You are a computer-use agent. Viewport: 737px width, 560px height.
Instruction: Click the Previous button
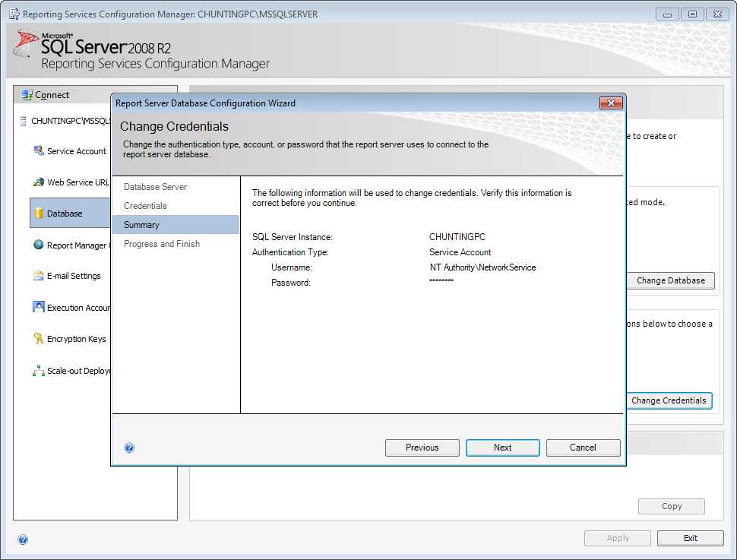pyautogui.click(x=422, y=448)
